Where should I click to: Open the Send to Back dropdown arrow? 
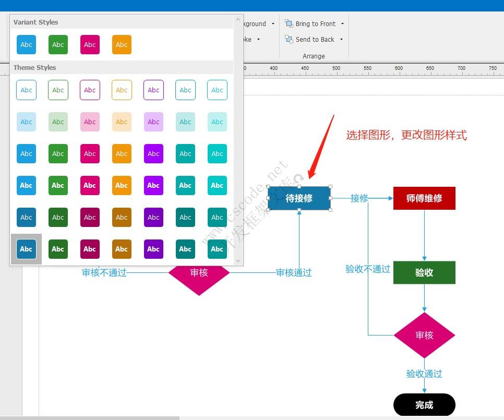343,39
